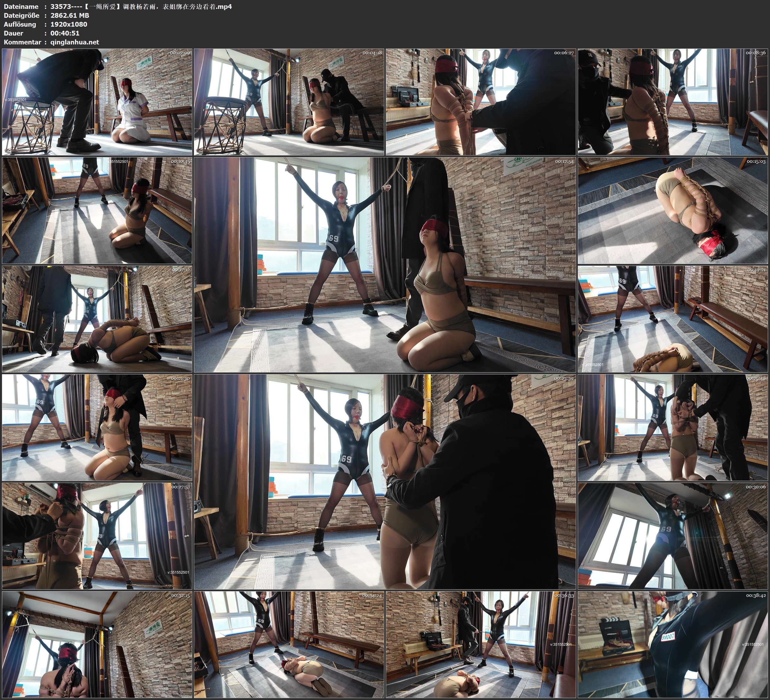Click the qinglanhua.net comment text
Image resolution: width=770 pixels, height=700 pixels.
pos(75,42)
